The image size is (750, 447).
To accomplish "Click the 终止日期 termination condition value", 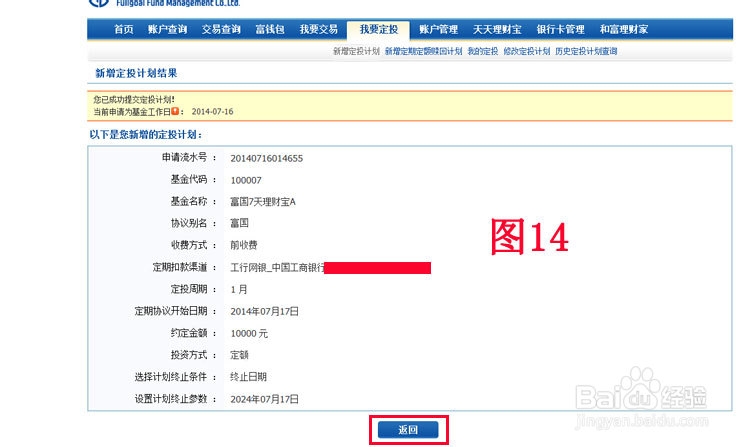I will tap(248, 377).
